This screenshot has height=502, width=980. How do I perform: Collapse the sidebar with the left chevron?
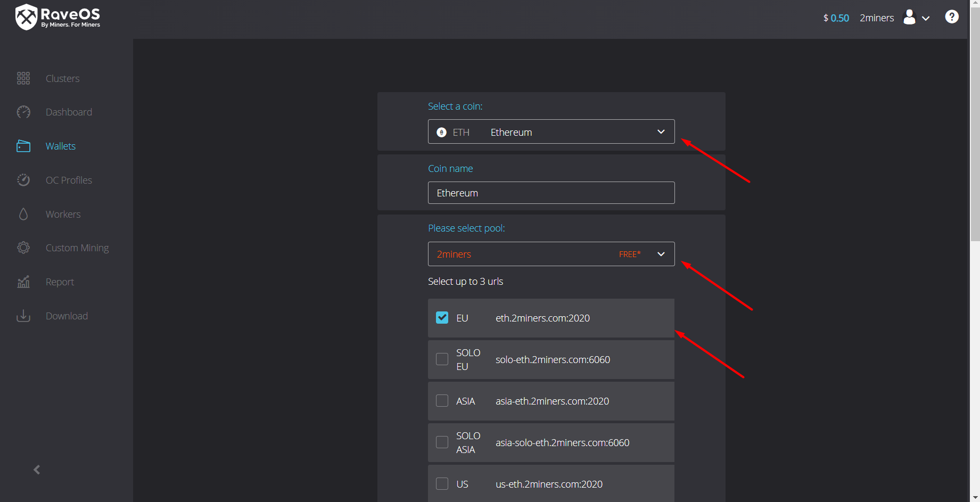pyautogui.click(x=37, y=470)
